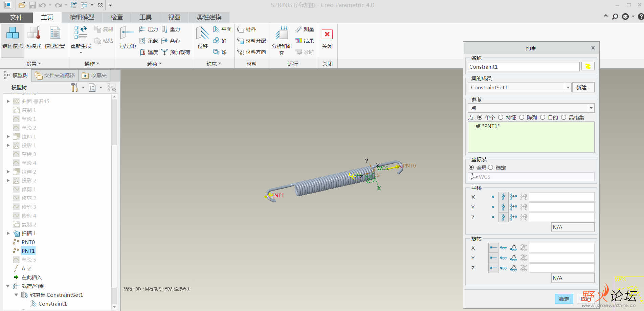
Task: Set translation Y to free
Action: pyautogui.click(x=493, y=207)
